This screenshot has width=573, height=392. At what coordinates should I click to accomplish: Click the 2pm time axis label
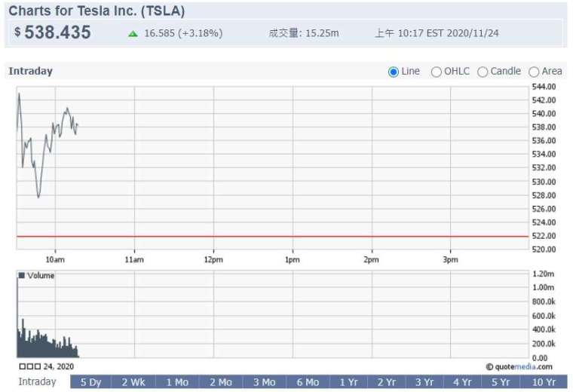(371, 260)
